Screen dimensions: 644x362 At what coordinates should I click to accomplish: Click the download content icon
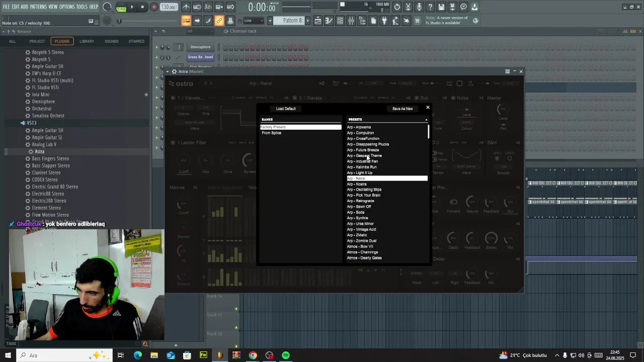(x=474, y=7)
